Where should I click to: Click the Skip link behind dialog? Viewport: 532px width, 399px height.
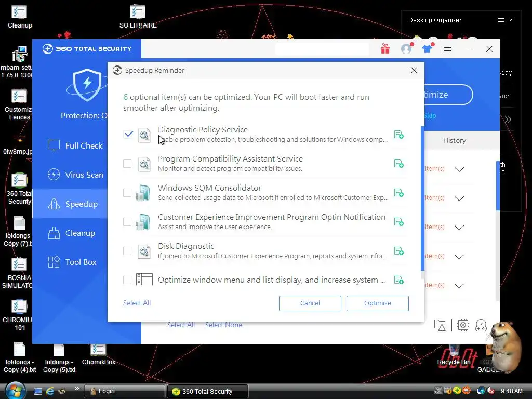(430, 116)
